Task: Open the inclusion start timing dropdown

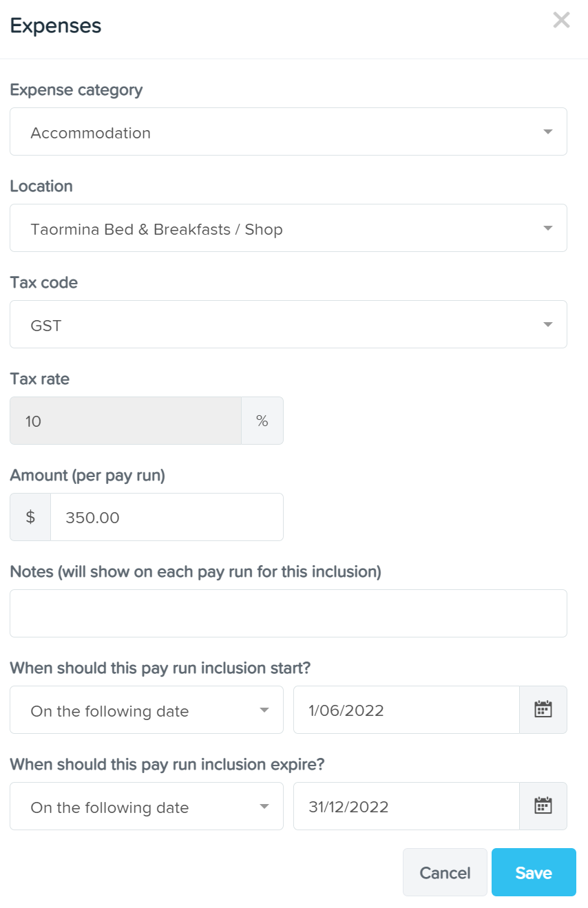Action: click(x=147, y=710)
